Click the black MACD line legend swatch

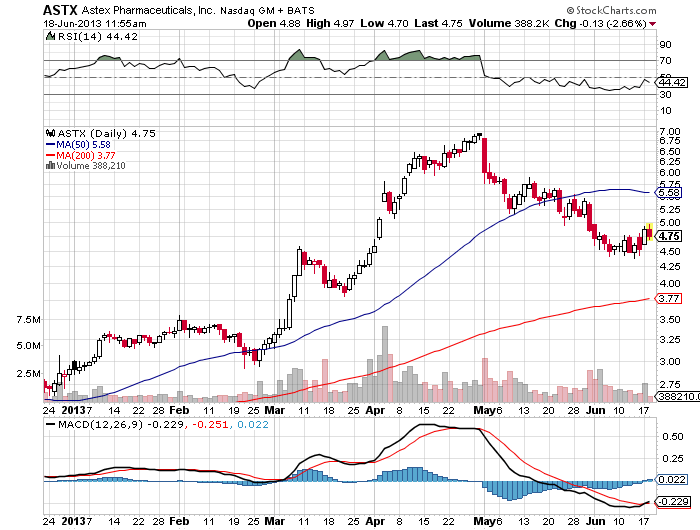coord(50,425)
